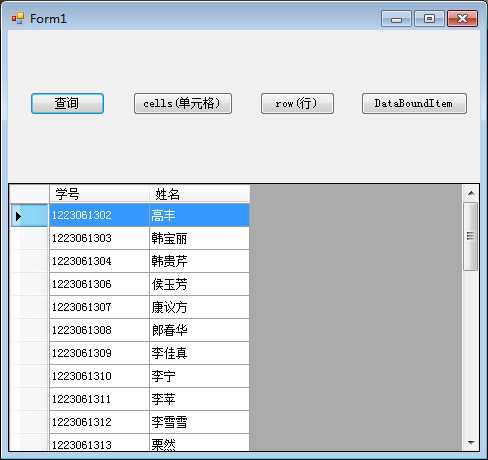Viewport: 488px width, 460px height.
Task: Sort by the 姓名 column header
Action: click(199, 194)
